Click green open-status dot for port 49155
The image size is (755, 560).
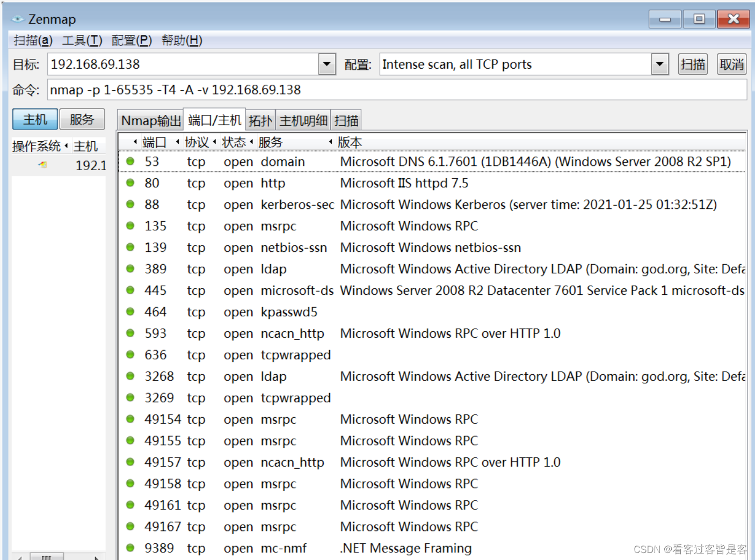[x=130, y=440]
